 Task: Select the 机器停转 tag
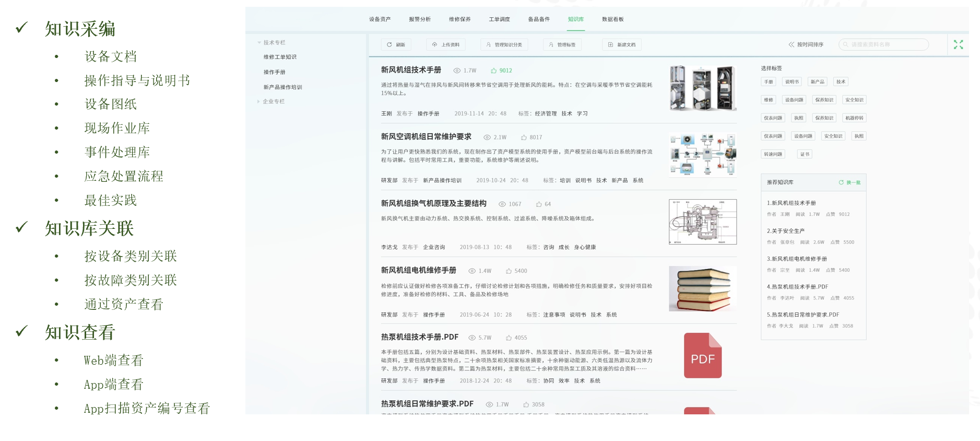854,118
